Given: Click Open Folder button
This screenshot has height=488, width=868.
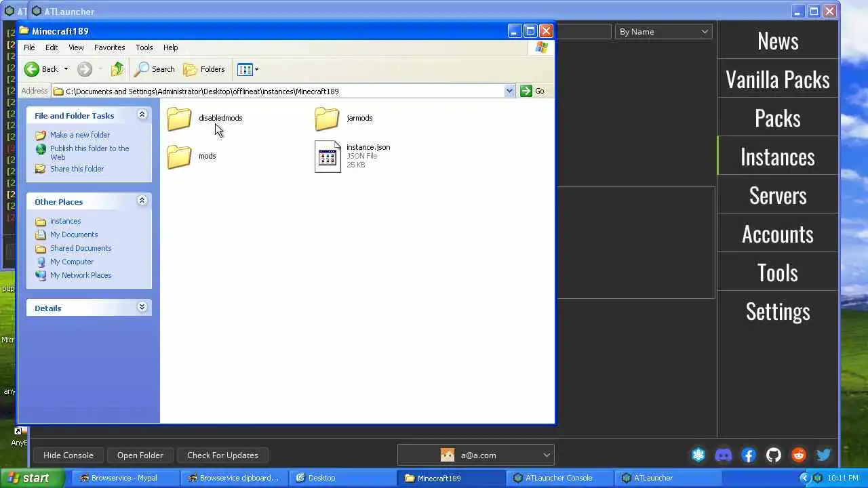Looking at the screenshot, I should 140,455.
